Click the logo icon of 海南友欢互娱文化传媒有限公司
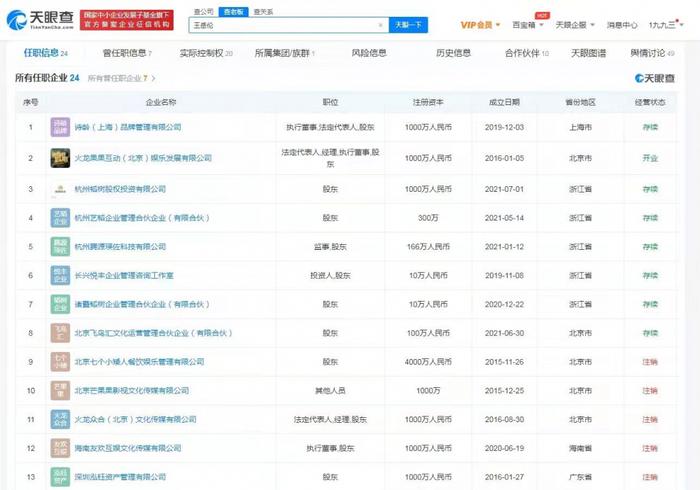Viewport: 700px width, 490px height. [x=60, y=448]
